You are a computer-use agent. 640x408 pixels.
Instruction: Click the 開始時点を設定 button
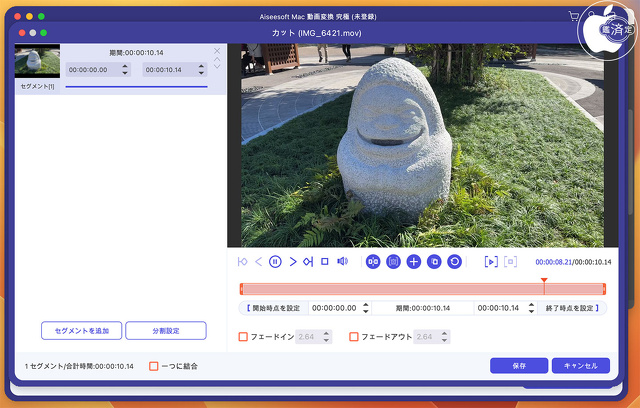(273, 308)
